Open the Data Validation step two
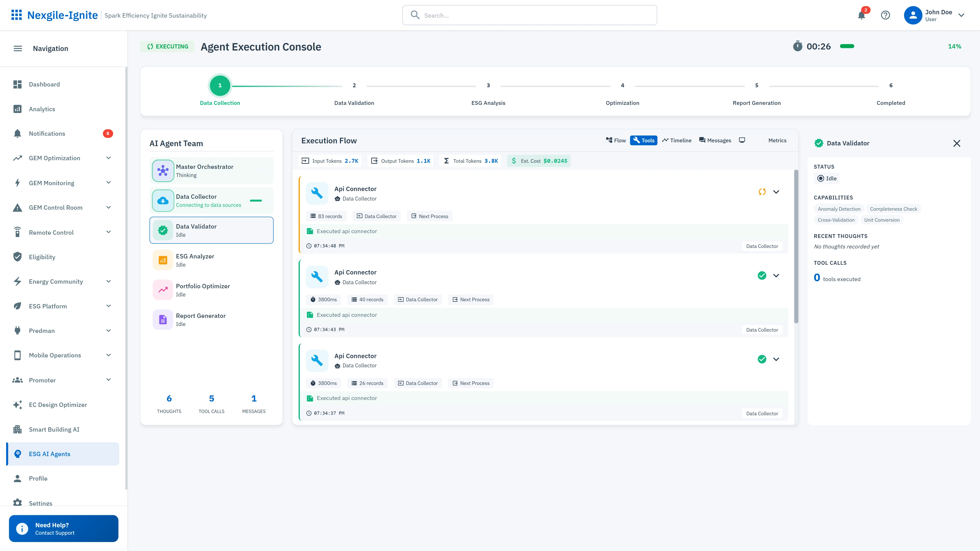The height and width of the screenshot is (551, 980). point(354,85)
